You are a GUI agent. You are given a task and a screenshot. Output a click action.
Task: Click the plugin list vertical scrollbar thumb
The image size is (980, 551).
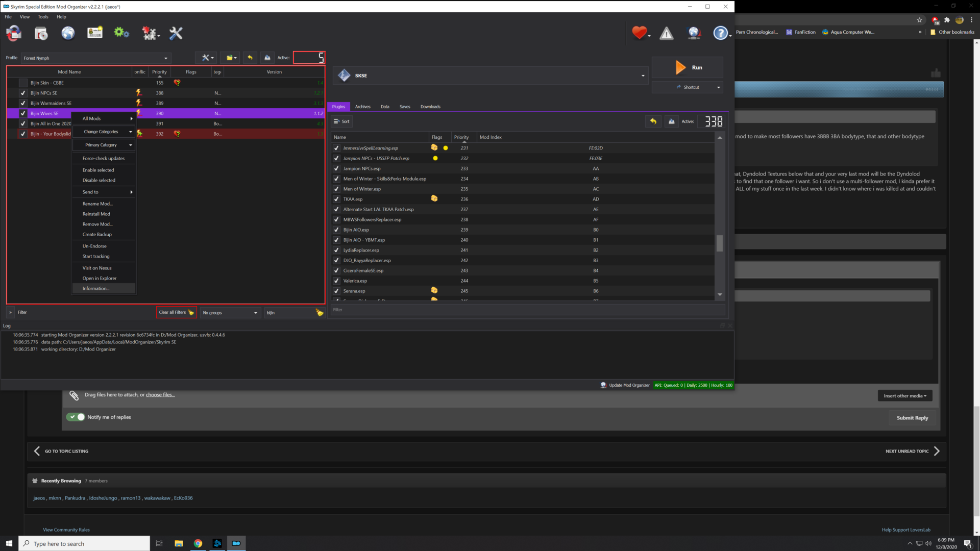tap(720, 243)
